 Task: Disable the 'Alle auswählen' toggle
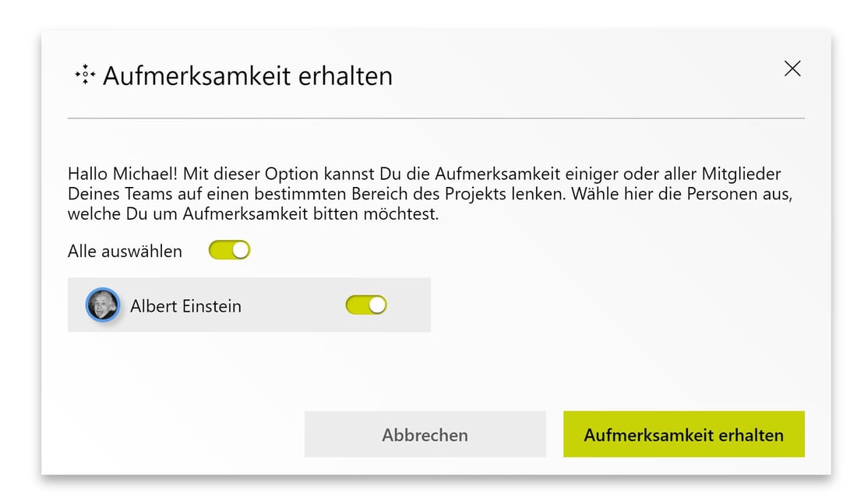click(x=229, y=249)
